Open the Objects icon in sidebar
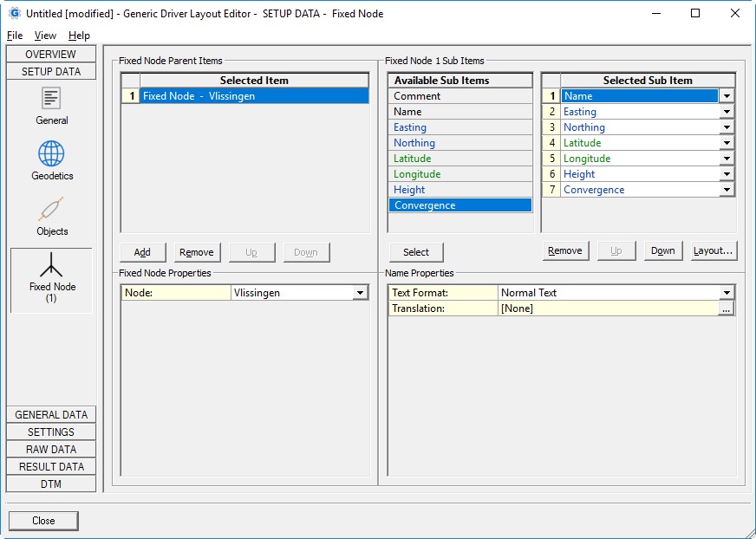Viewport: 756px width, 539px height. pos(51,211)
